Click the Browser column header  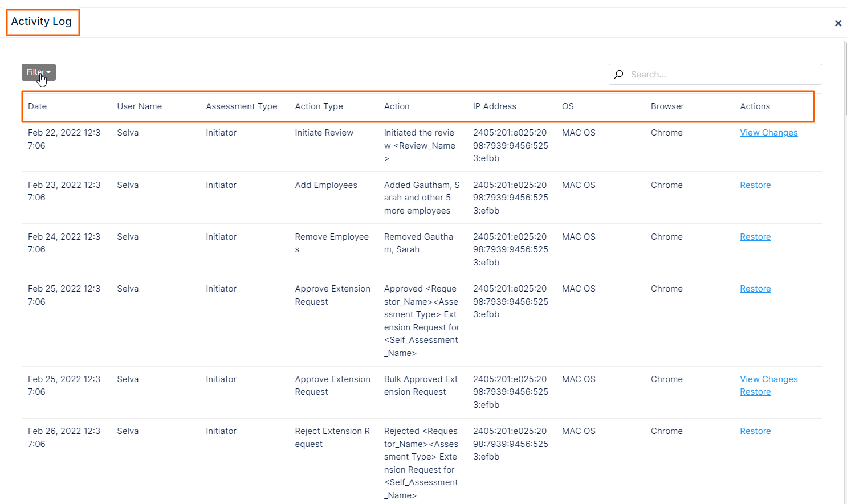click(666, 106)
